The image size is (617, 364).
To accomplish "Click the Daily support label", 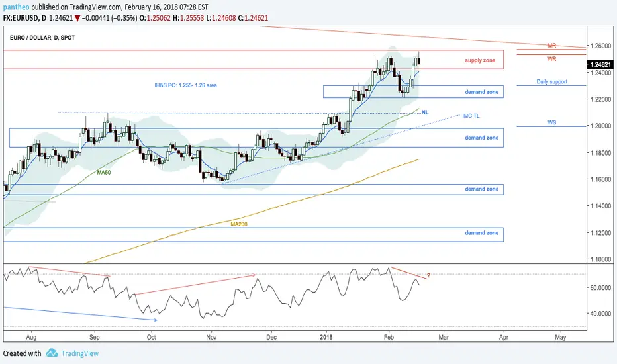I will coord(551,82).
